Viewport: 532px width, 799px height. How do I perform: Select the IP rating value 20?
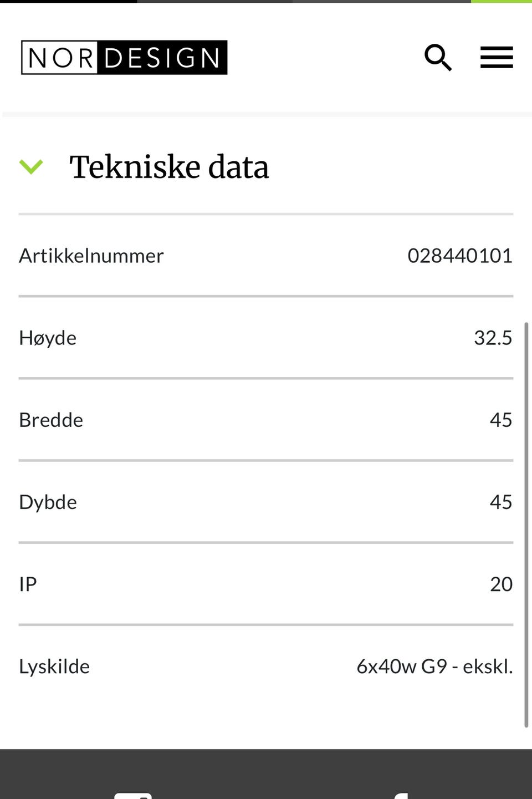[501, 584]
